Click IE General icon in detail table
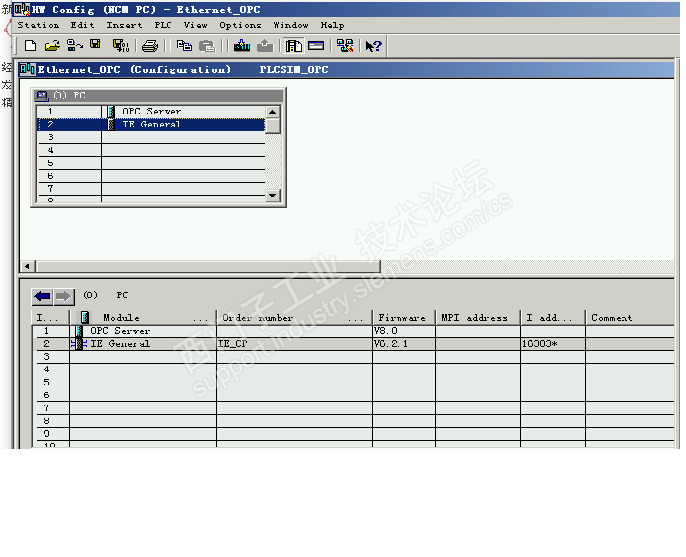Image resolution: width=686 pixels, height=557 pixels. pos(79,343)
